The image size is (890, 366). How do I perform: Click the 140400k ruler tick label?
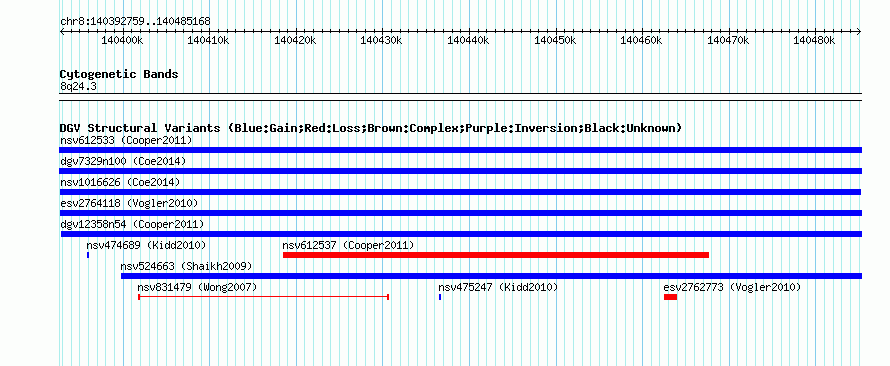(121, 40)
